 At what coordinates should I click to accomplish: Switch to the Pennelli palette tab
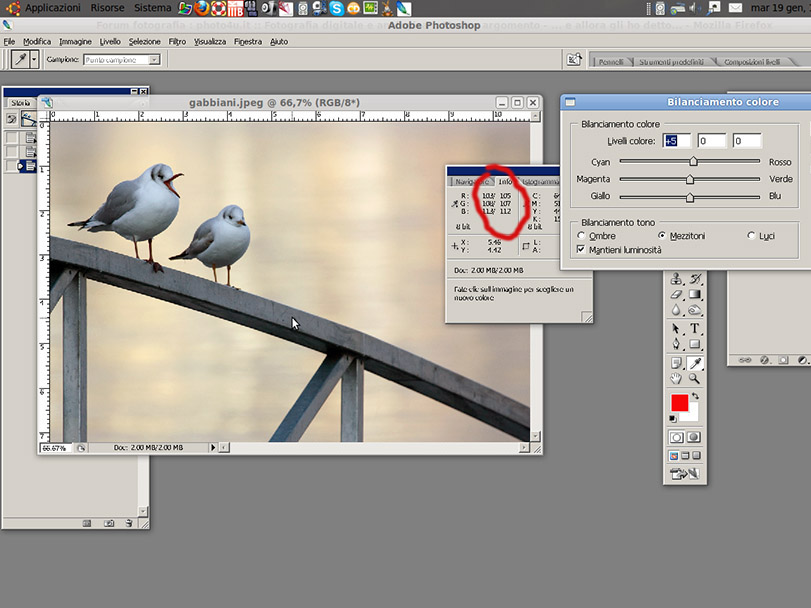(x=610, y=61)
